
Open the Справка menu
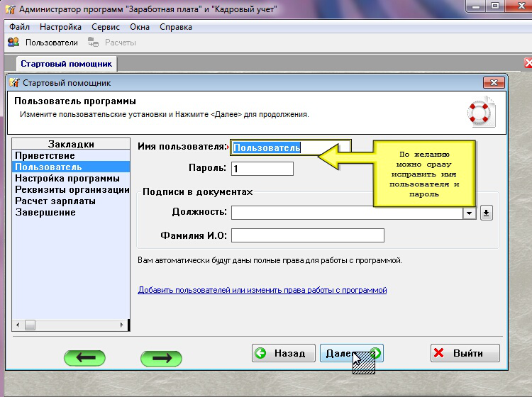[176, 27]
